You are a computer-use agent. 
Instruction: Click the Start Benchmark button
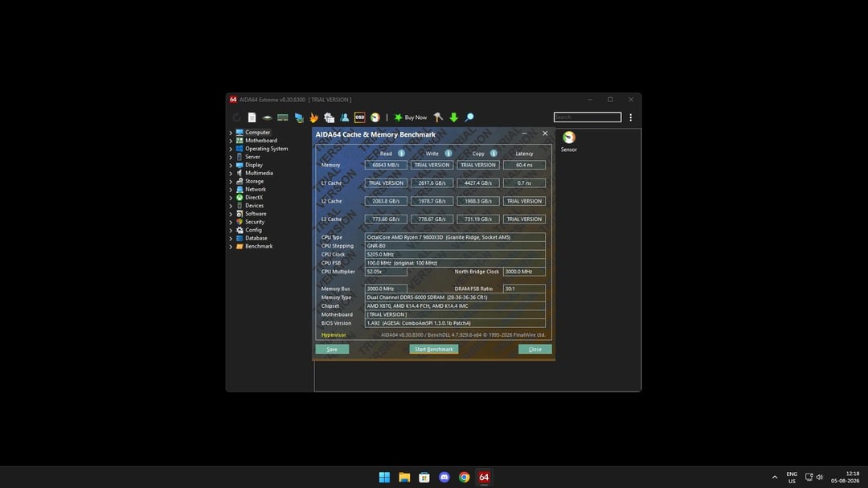pyautogui.click(x=433, y=349)
